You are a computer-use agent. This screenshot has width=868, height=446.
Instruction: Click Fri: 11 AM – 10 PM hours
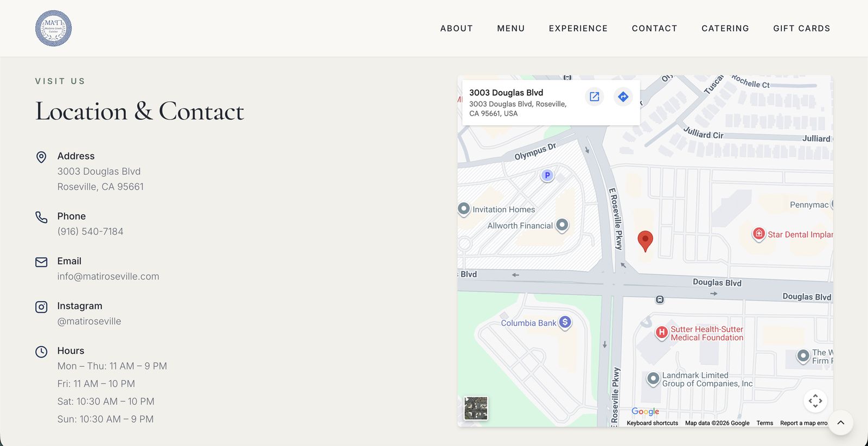tap(96, 384)
